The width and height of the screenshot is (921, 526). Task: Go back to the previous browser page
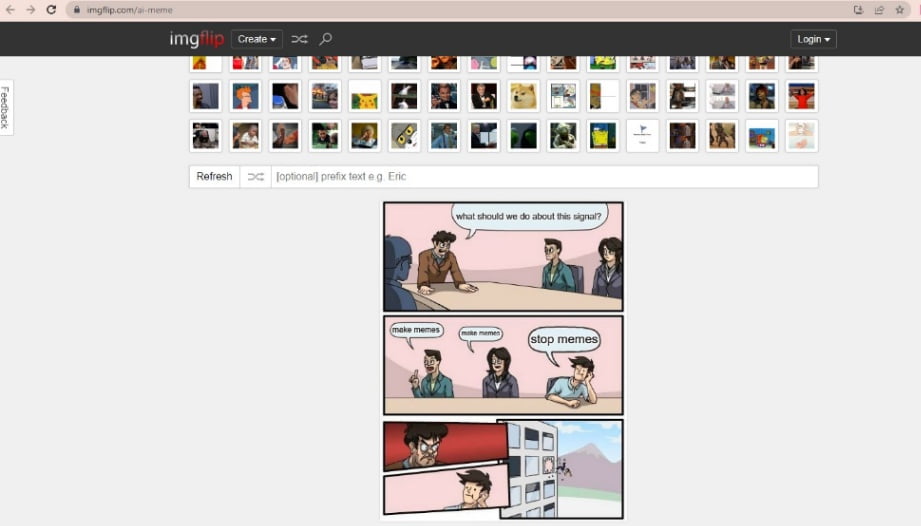point(10,10)
